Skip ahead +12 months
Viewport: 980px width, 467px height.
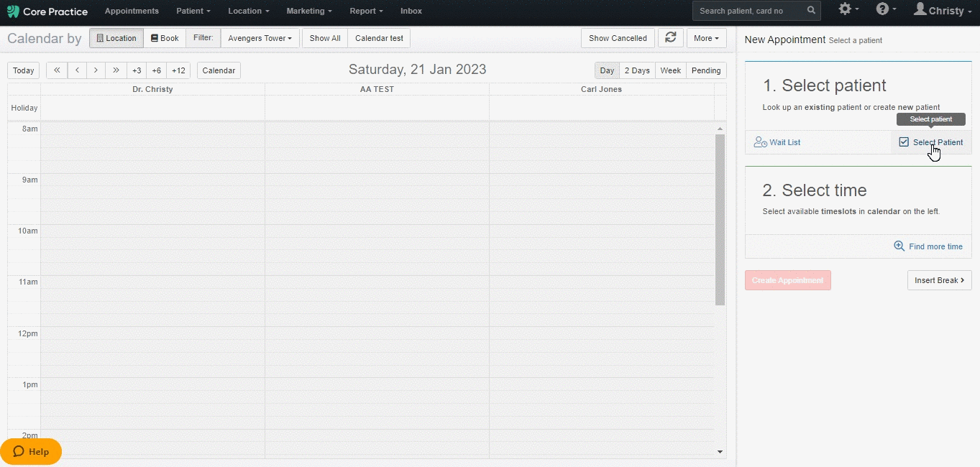click(x=178, y=70)
